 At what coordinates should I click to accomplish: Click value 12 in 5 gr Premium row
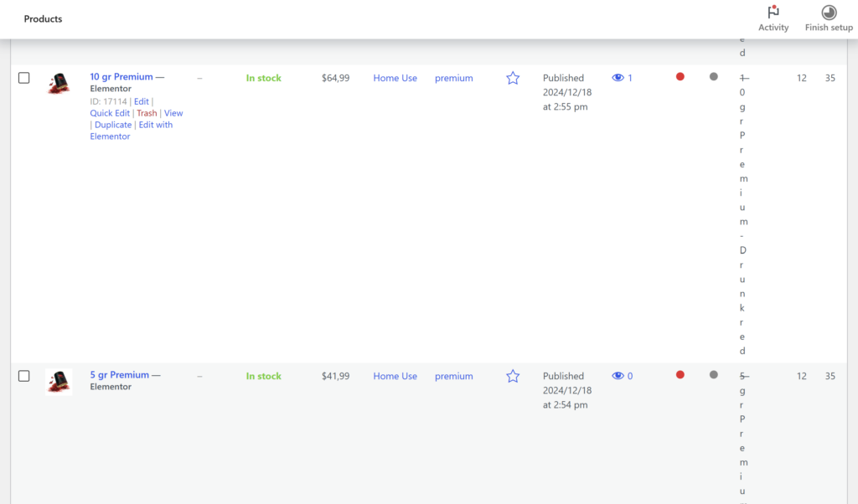(x=802, y=376)
